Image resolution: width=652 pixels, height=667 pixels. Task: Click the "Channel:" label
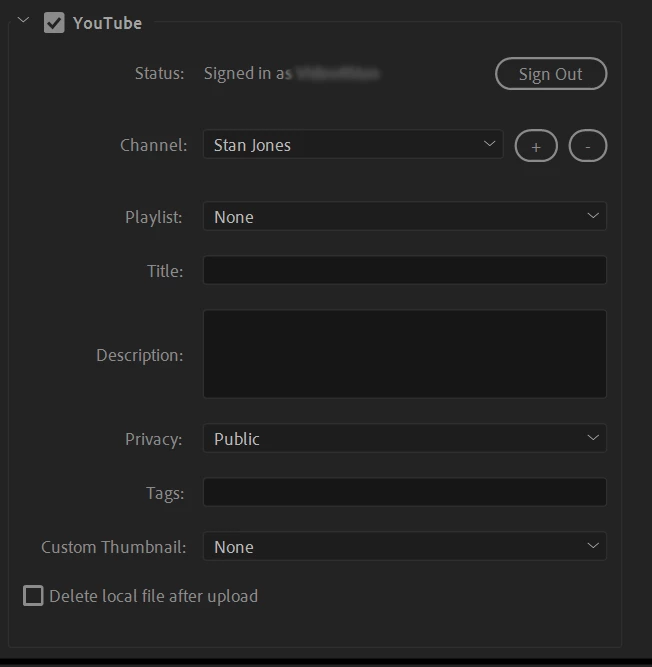tap(154, 145)
